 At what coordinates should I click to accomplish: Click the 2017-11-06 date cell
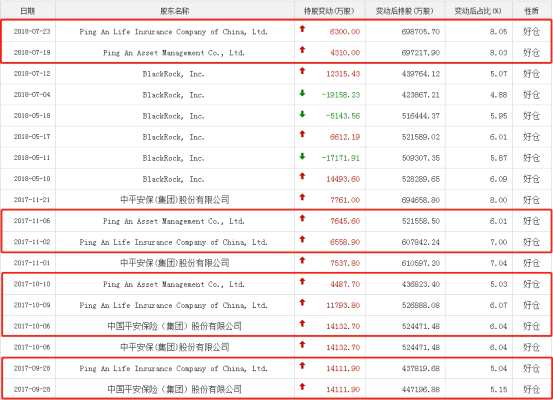32,221
